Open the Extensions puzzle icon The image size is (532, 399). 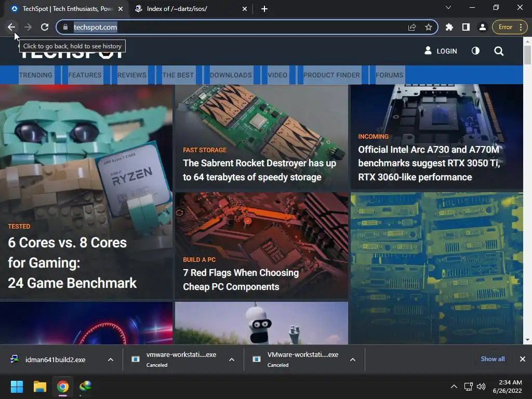coord(449,27)
